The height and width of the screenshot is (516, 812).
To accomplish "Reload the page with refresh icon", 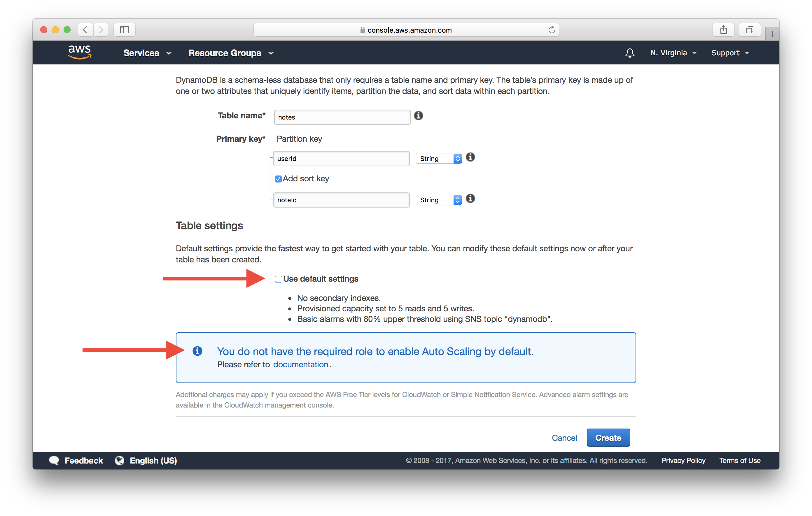I will (x=551, y=30).
